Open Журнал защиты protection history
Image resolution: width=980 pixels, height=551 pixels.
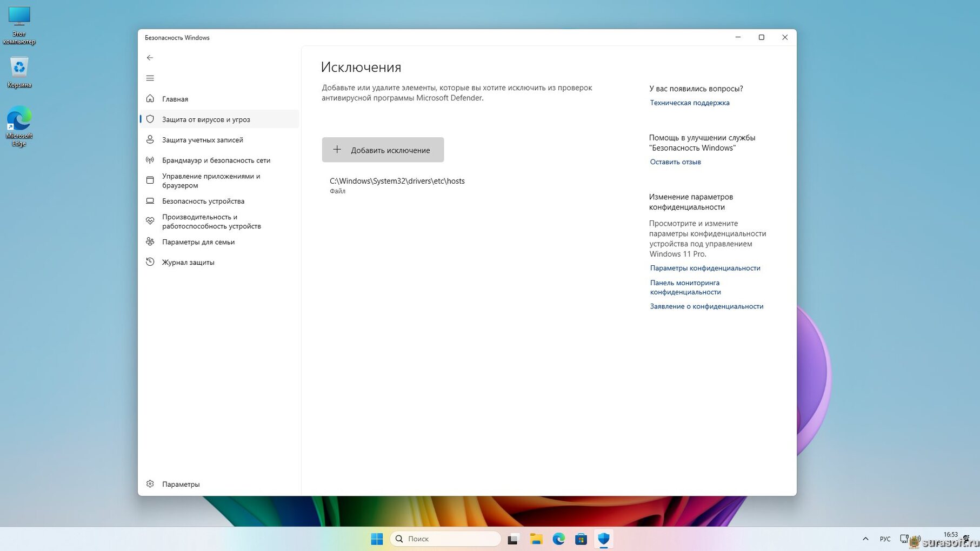point(188,263)
